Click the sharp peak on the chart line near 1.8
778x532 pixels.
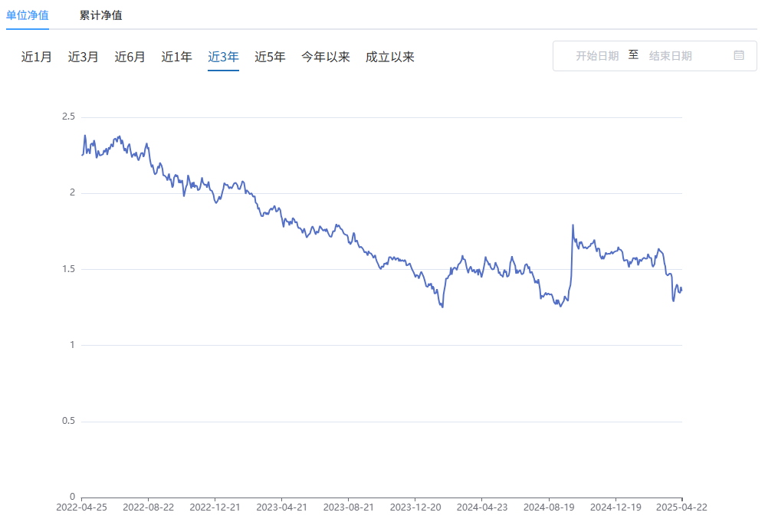click(x=573, y=225)
